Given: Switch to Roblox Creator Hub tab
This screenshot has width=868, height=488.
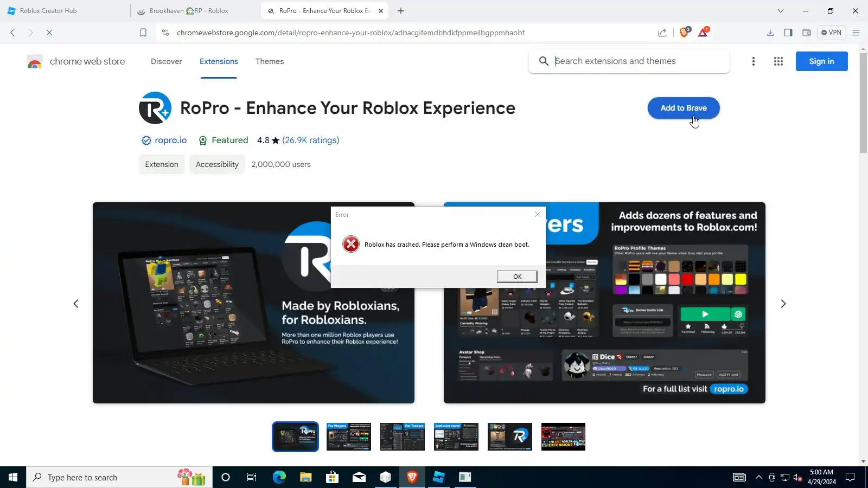Looking at the screenshot, I should (x=65, y=11).
